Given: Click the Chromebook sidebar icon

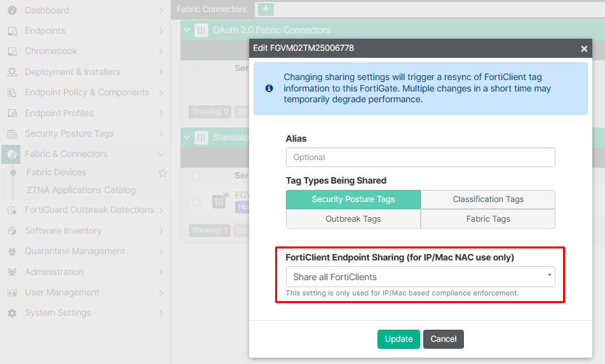Looking at the screenshot, I should [12, 51].
